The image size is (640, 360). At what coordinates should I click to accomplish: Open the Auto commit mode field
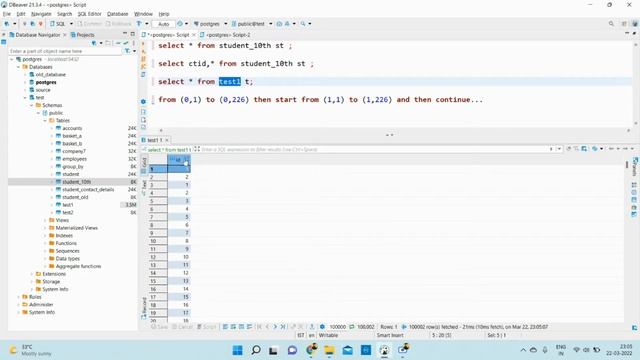coord(163,24)
